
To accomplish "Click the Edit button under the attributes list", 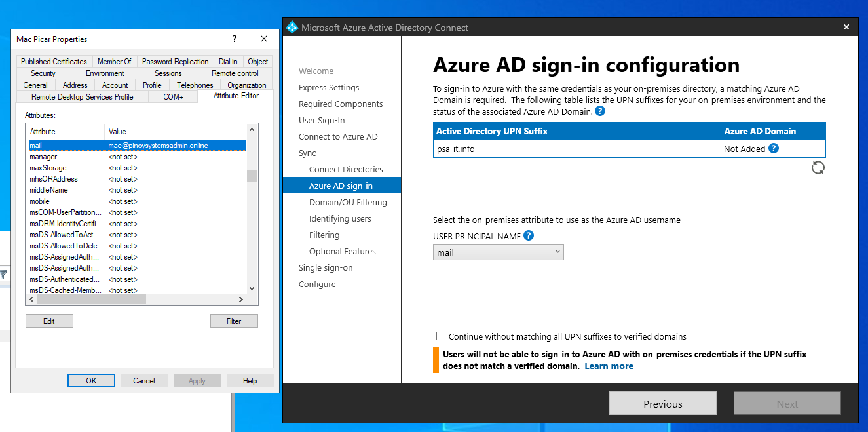I will [49, 321].
